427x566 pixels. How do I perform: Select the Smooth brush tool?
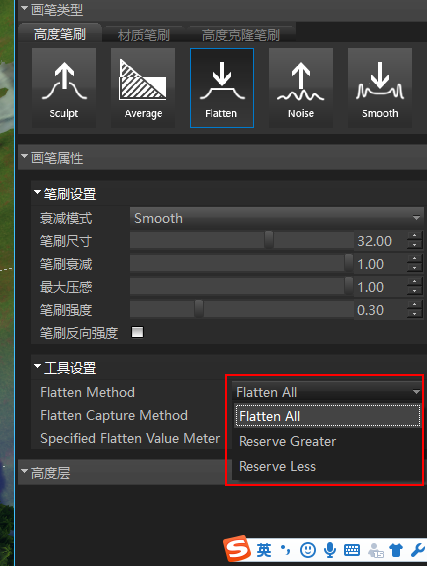tap(380, 88)
